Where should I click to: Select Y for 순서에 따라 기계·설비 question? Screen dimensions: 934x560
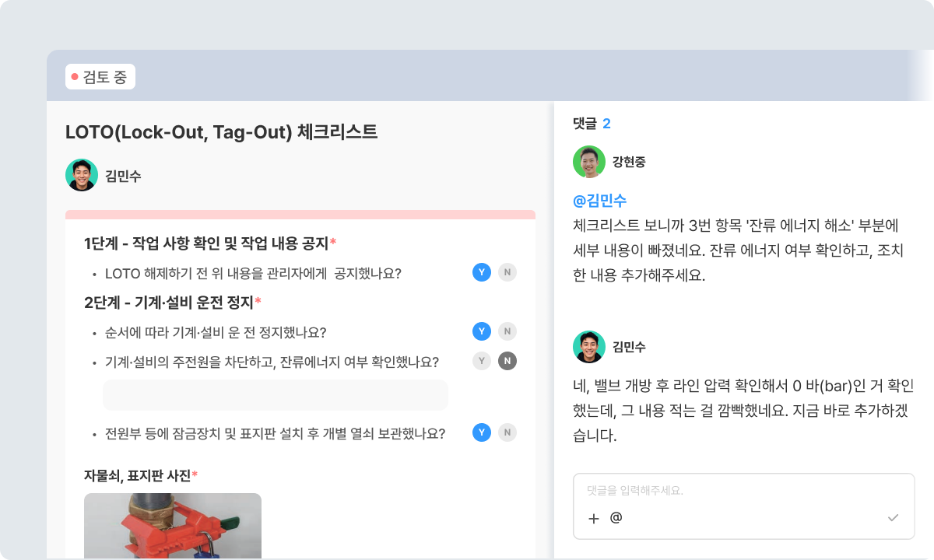pyautogui.click(x=482, y=331)
